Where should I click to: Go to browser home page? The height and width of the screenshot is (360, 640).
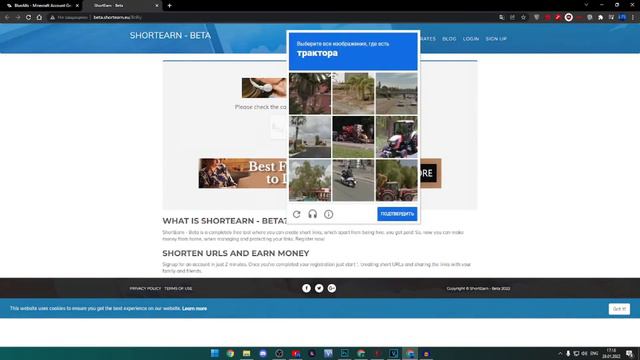39,17
